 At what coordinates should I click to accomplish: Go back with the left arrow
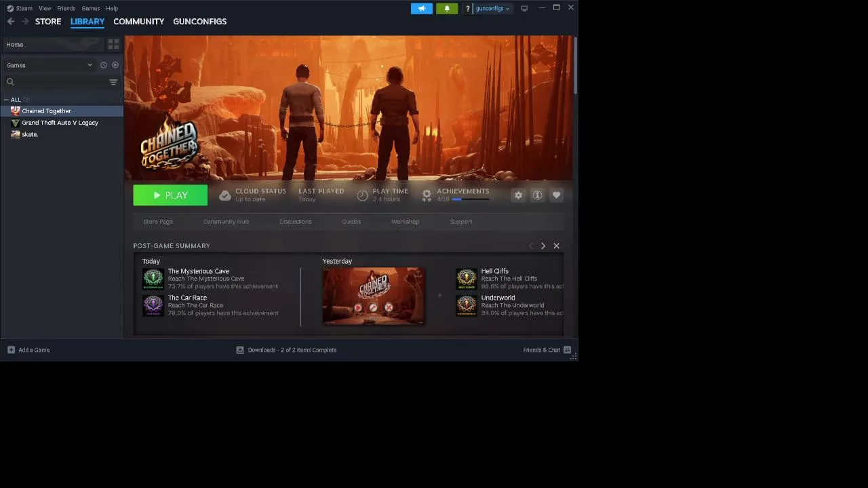click(11, 22)
